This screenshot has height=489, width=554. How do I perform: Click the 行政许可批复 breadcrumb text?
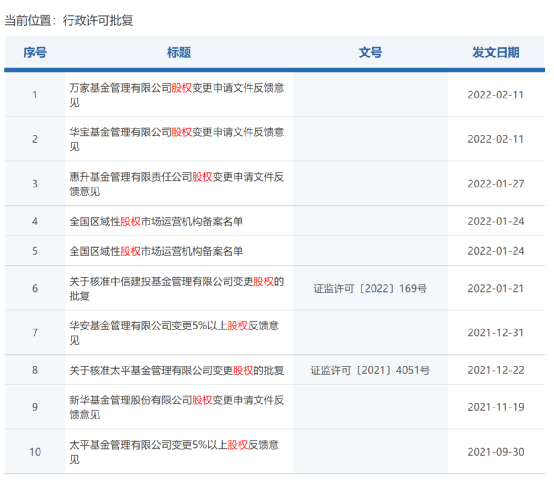tap(98, 20)
